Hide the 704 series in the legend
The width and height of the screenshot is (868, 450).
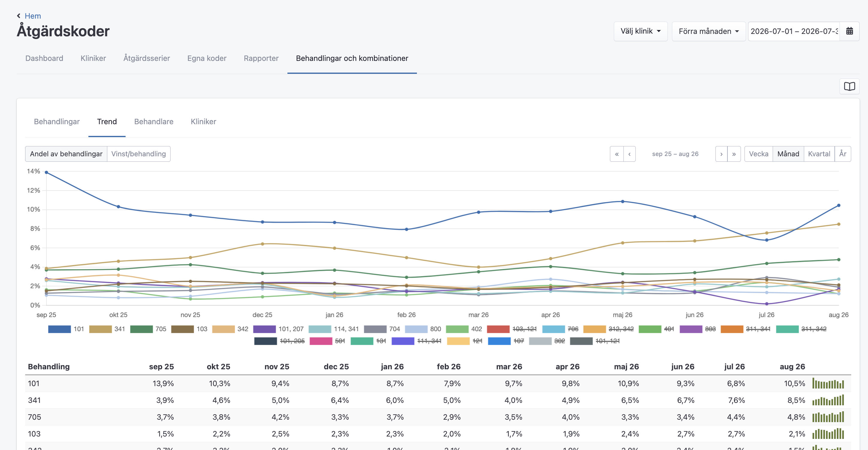click(x=382, y=329)
